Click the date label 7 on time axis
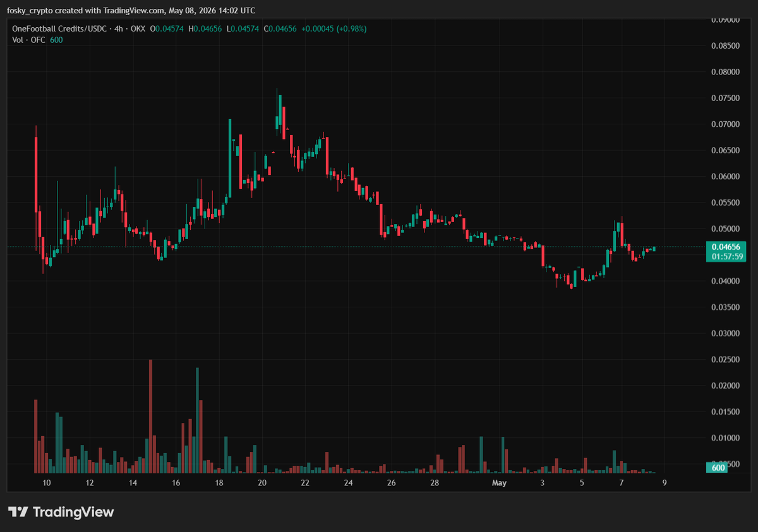The width and height of the screenshot is (758, 532). pyautogui.click(x=622, y=483)
